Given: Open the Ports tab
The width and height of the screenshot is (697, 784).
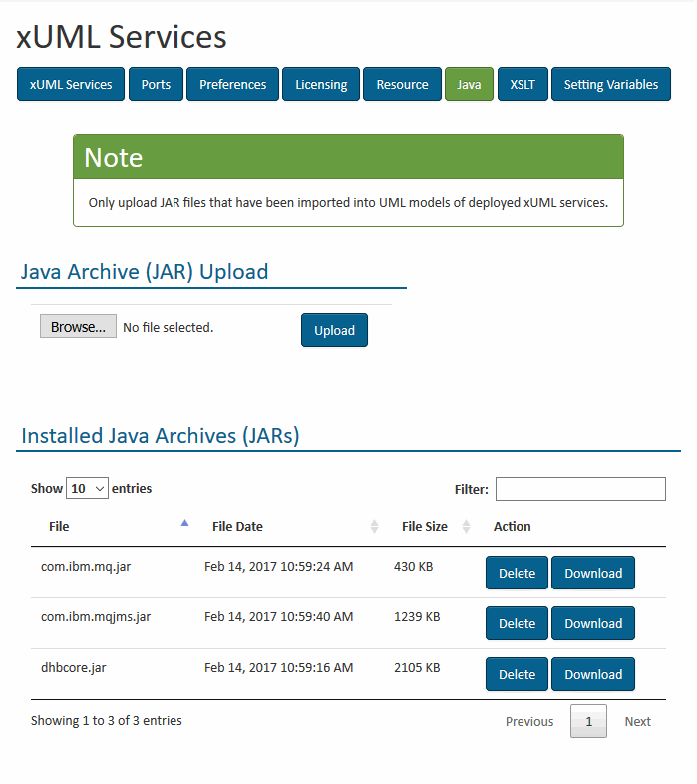Looking at the screenshot, I should pos(156,85).
